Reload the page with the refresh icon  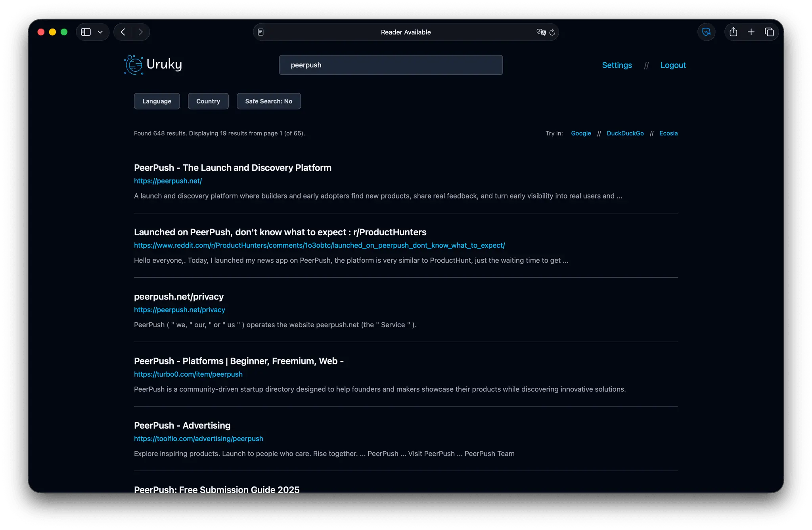[x=552, y=32]
